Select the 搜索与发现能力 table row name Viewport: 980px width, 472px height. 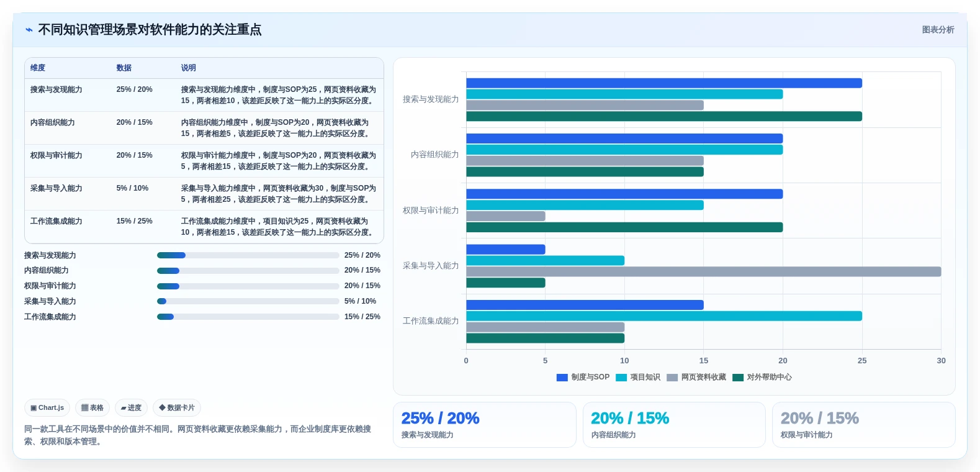(56, 89)
